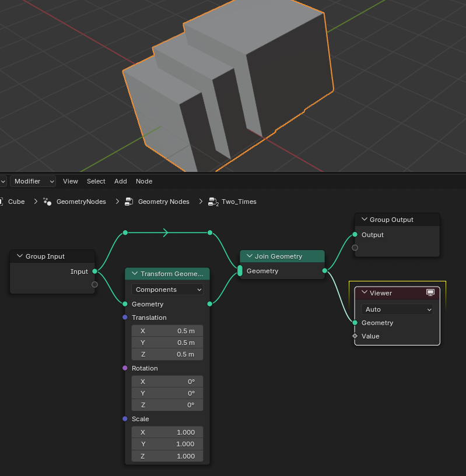Collapse the Viewer node
The height and width of the screenshot is (476, 466).
365,292
